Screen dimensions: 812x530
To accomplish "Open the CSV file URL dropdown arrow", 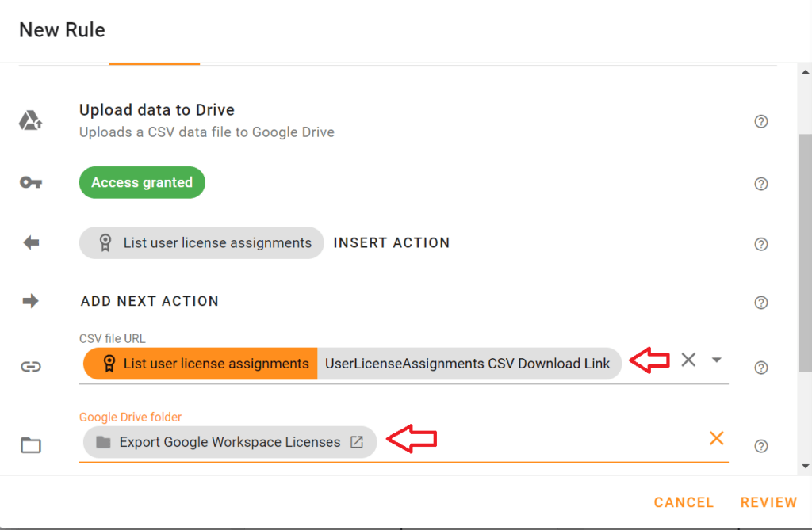I will click(717, 360).
